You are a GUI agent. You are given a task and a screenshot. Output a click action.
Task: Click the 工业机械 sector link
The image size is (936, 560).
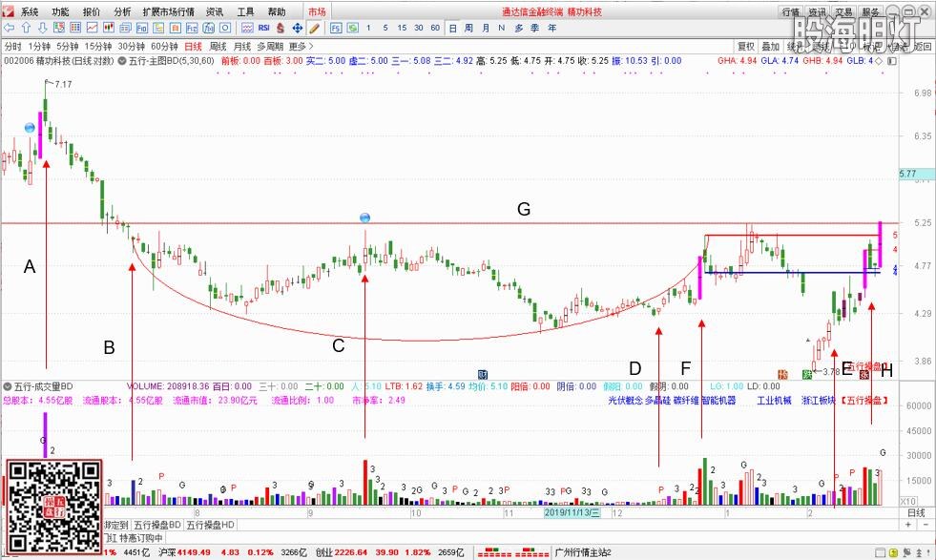coord(774,400)
